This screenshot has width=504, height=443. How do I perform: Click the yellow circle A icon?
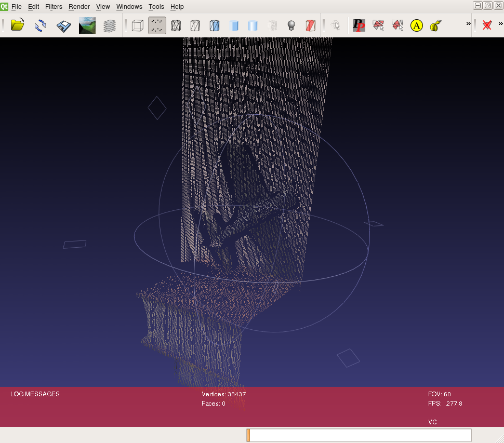pyautogui.click(x=417, y=25)
